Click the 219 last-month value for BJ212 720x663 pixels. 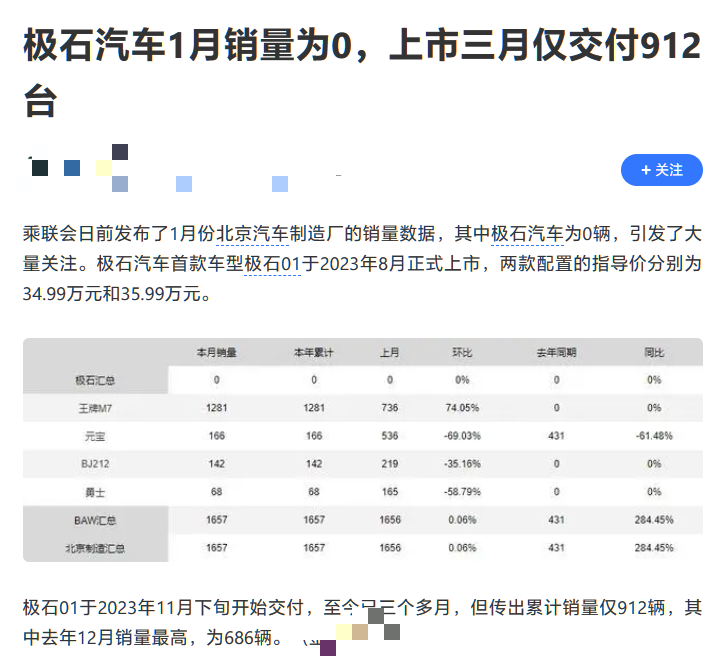pyautogui.click(x=389, y=464)
